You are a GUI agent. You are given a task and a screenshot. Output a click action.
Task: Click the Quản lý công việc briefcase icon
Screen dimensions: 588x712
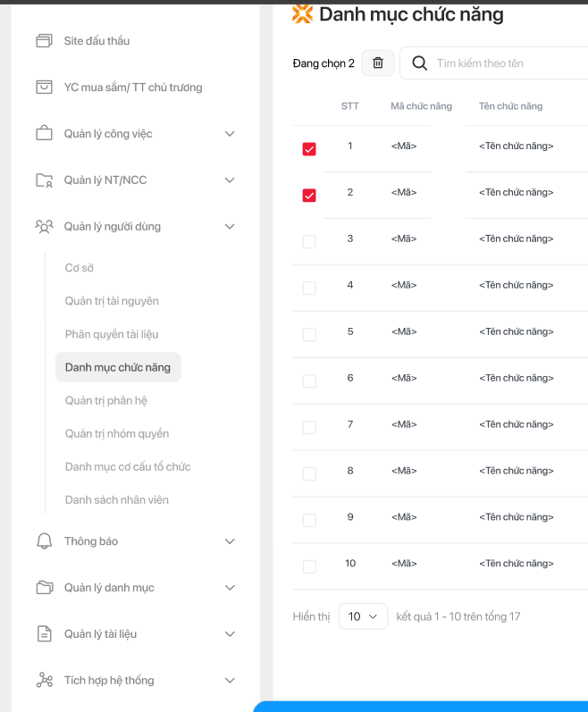pyautogui.click(x=44, y=134)
